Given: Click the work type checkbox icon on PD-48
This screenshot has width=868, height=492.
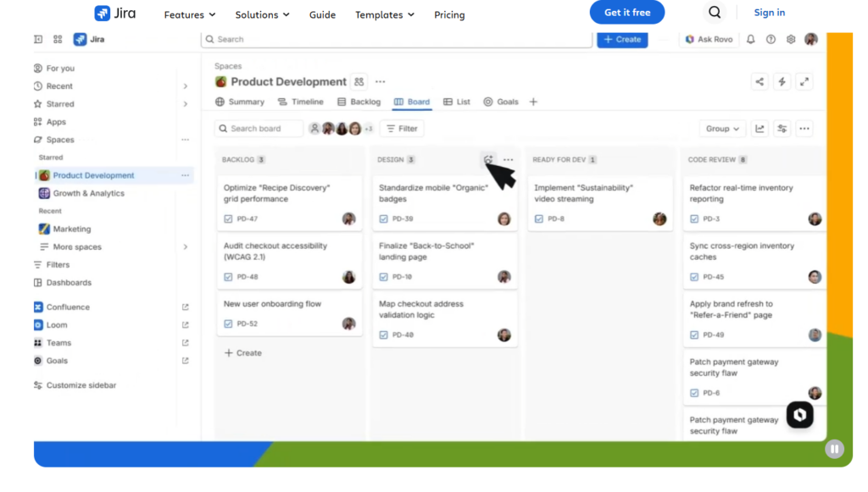Looking at the screenshot, I should click(x=228, y=277).
